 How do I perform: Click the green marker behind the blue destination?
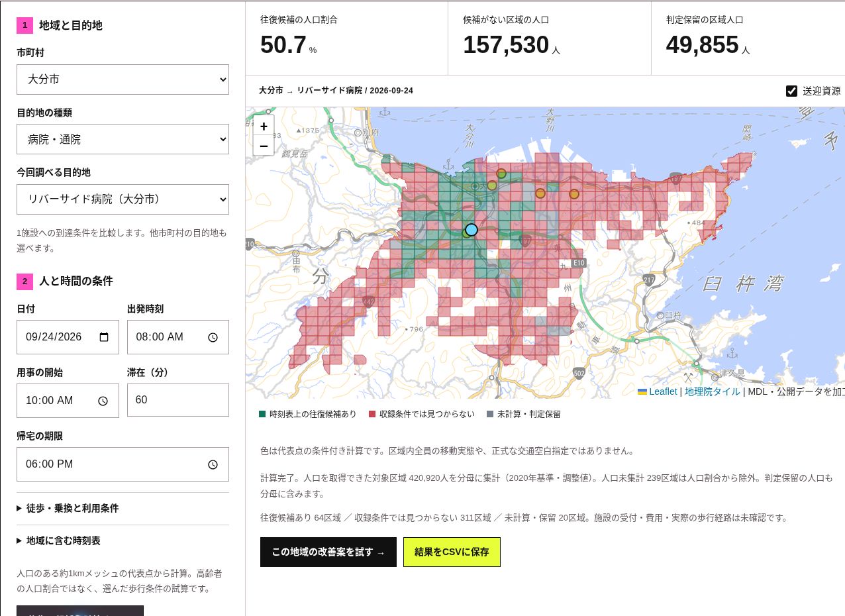[466, 232]
